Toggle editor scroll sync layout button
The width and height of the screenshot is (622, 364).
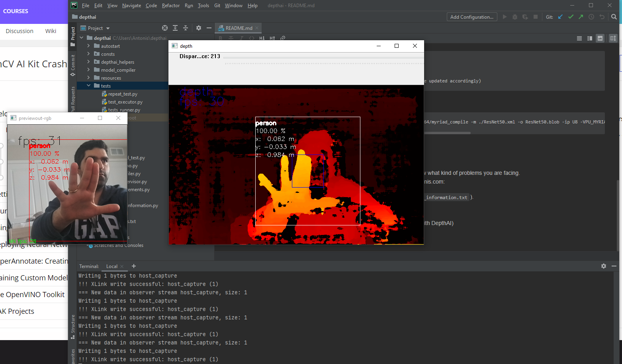tap(613, 38)
